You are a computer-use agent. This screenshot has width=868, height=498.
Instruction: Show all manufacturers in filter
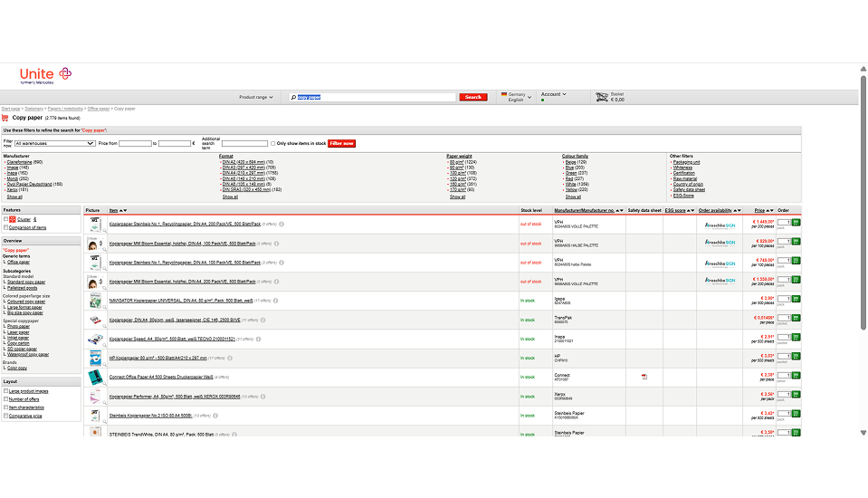14,196
